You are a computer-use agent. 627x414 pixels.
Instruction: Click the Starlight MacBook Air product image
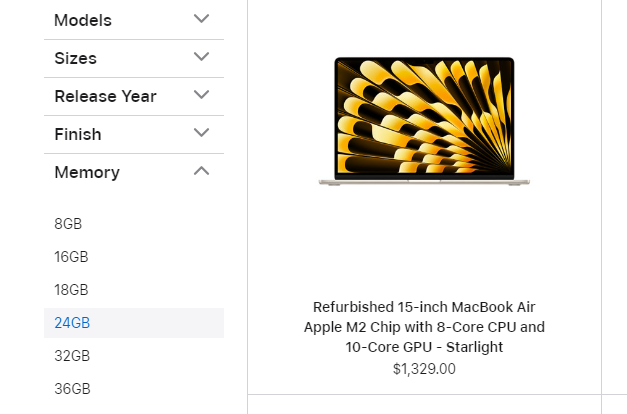(x=424, y=121)
